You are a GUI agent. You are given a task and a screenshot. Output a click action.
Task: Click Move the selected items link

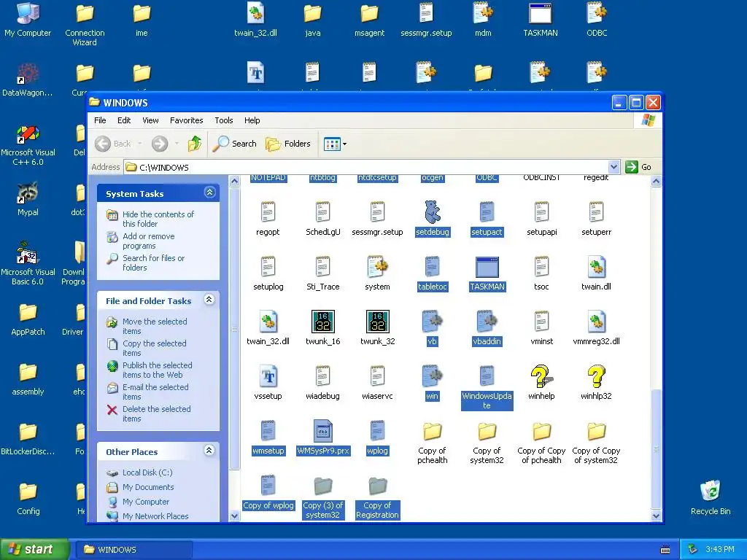pos(155,326)
